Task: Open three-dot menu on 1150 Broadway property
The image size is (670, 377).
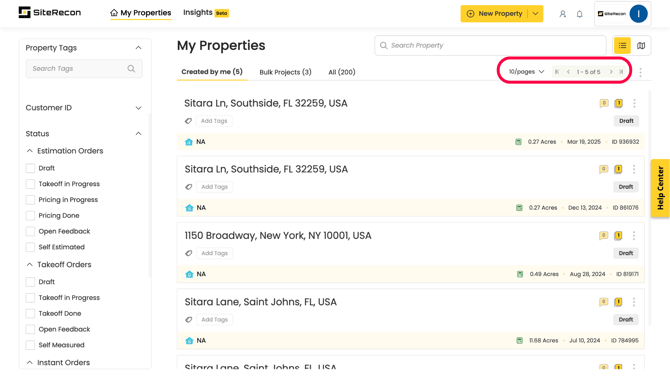Action: click(x=634, y=236)
